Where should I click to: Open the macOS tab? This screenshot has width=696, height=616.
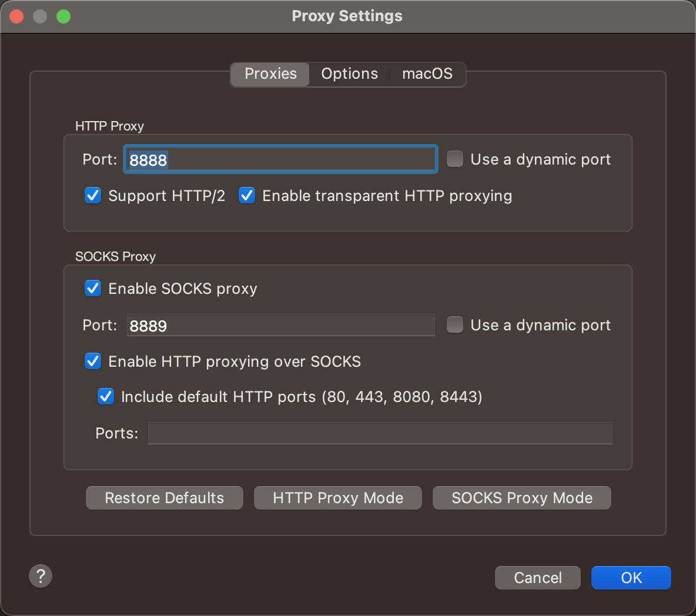click(427, 74)
